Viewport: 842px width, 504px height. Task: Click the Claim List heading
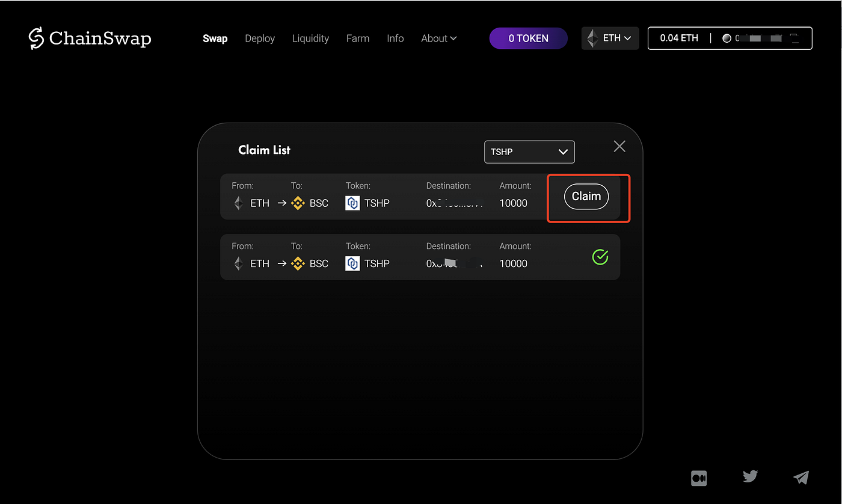(264, 150)
